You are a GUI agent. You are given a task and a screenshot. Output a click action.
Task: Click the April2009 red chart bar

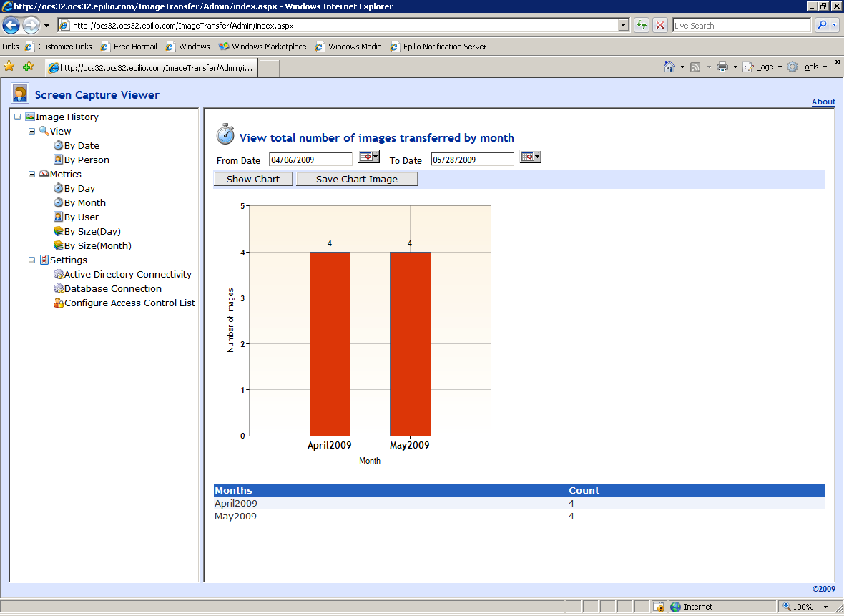pyautogui.click(x=330, y=343)
